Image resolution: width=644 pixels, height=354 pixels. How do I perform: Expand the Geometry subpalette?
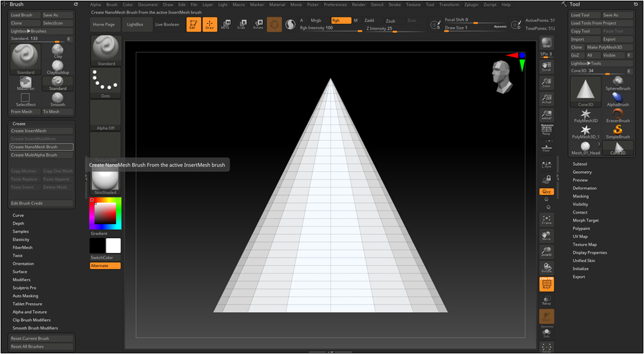582,172
